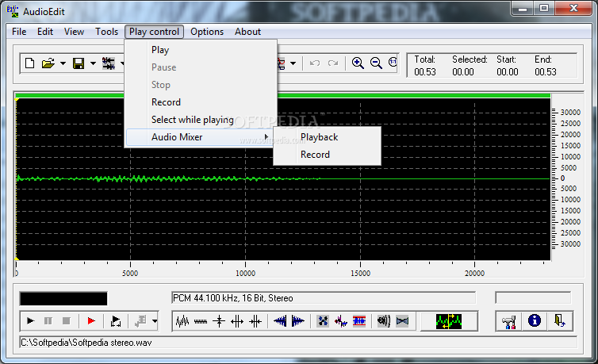Image resolution: width=598 pixels, height=364 pixels.
Task: Open the File menu
Action: (19, 32)
